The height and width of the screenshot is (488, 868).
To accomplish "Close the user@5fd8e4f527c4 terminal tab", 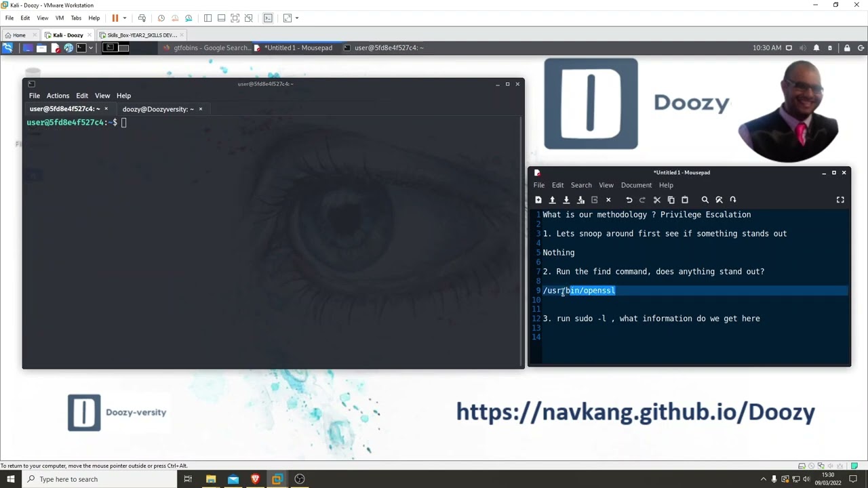I will tap(106, 109).
